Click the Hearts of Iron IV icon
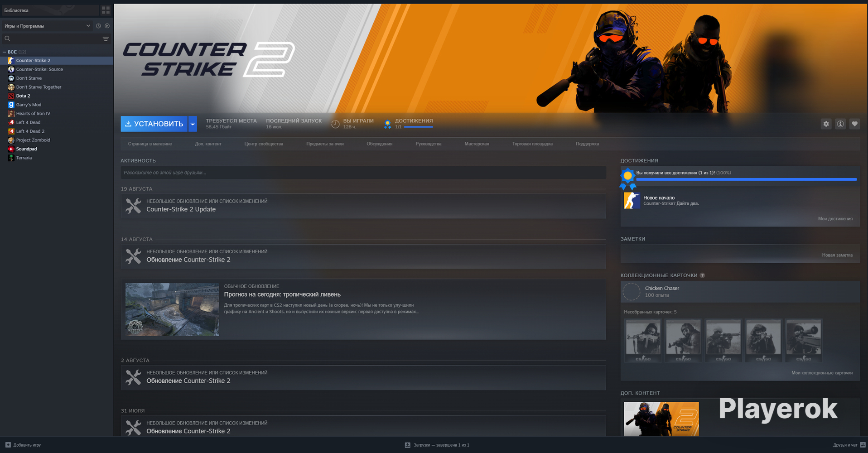The height and width of the screenshot is (453, 868). point(11,113)
